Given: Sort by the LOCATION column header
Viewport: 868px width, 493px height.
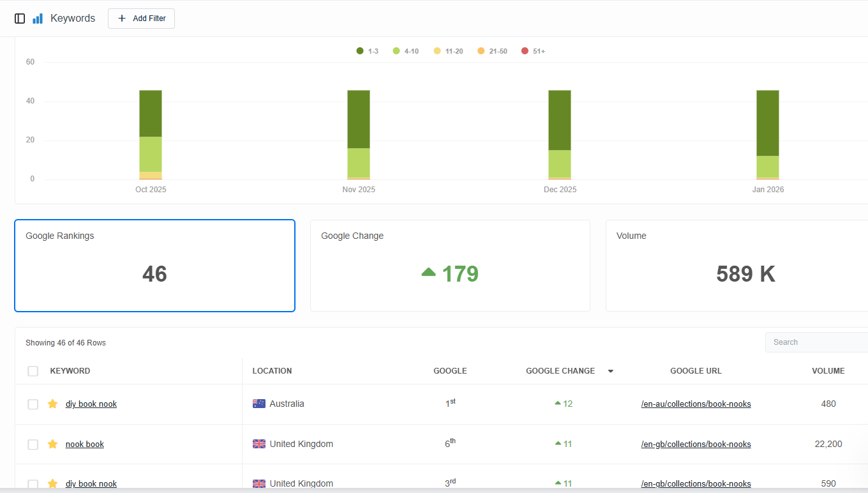Looking at the screenshot, I should [x=272, y=371].
